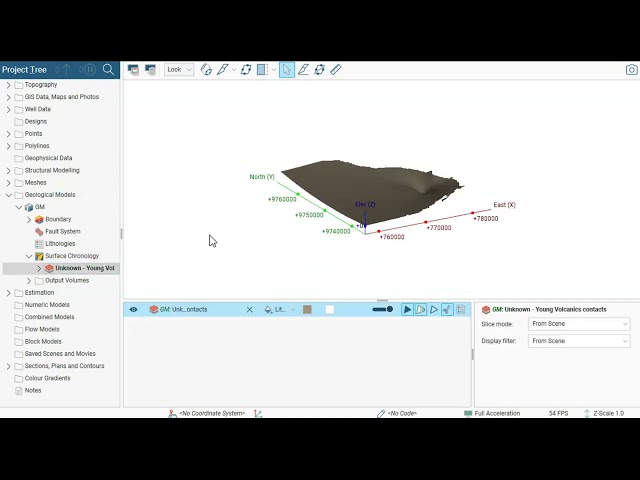
Task: Select Saved Scenes and Movies folder
Action: 60,354
